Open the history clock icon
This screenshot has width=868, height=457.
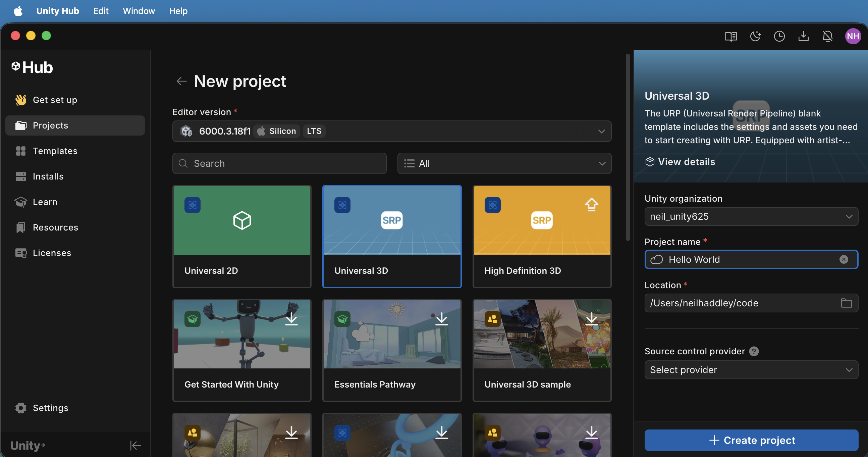(779, 36)
